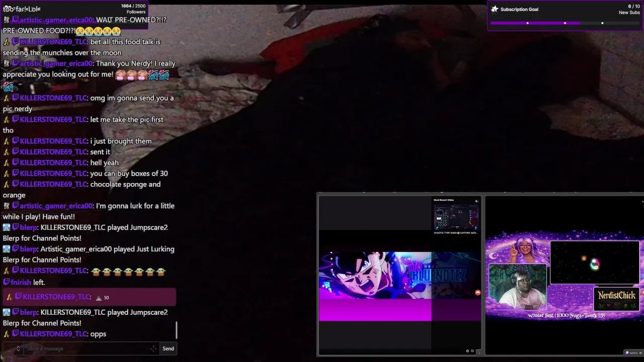Click artistic_gamer_erica00 on the 'lurk for a little' message
Image resolution: width=644 pixels, height=362 pixels.
pos(56,206)
